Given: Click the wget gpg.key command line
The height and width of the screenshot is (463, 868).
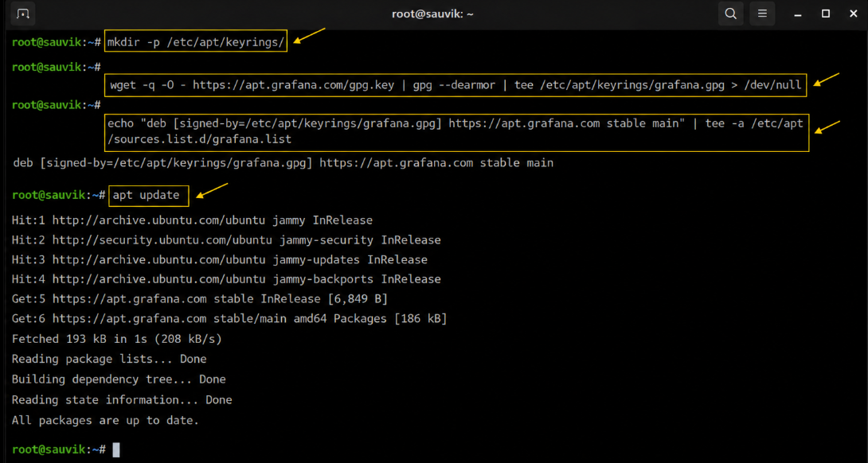Looking at the screenshot, I should [x=456, y=85].
